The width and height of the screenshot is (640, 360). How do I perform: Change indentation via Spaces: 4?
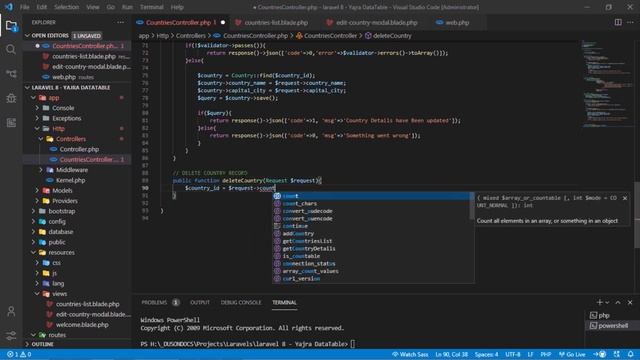(x=486, y=354)
